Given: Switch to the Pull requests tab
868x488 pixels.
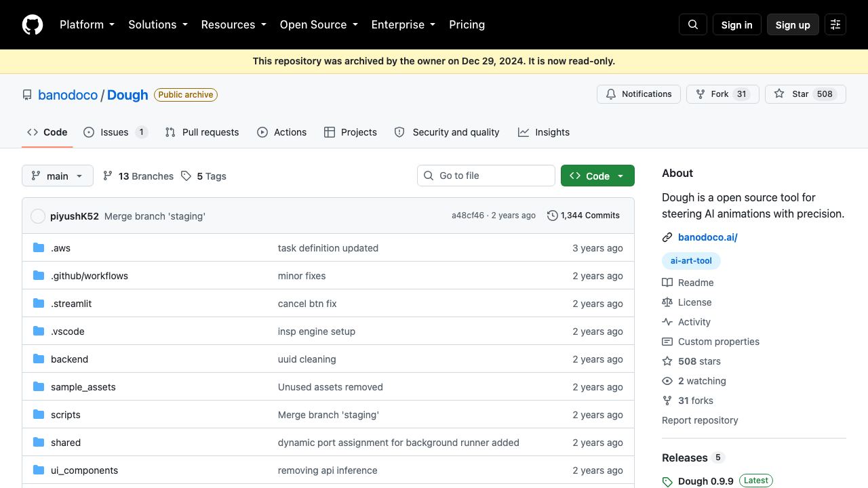Looking at the screenshot, I should (x=202, y=132).
